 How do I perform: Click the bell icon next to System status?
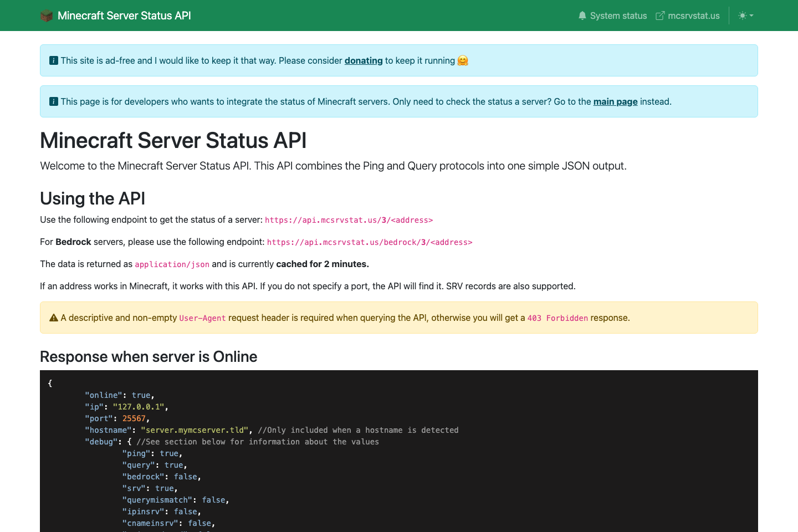(x=582, y=16)
